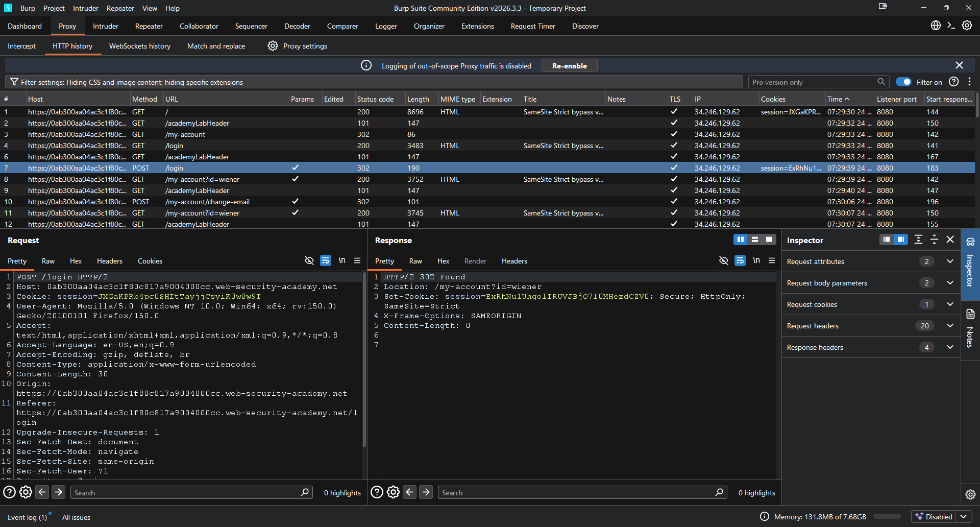The width and height of the screenshot is (980, 527).
Task: Open the Inspector side tab
Action: point(970,263)
